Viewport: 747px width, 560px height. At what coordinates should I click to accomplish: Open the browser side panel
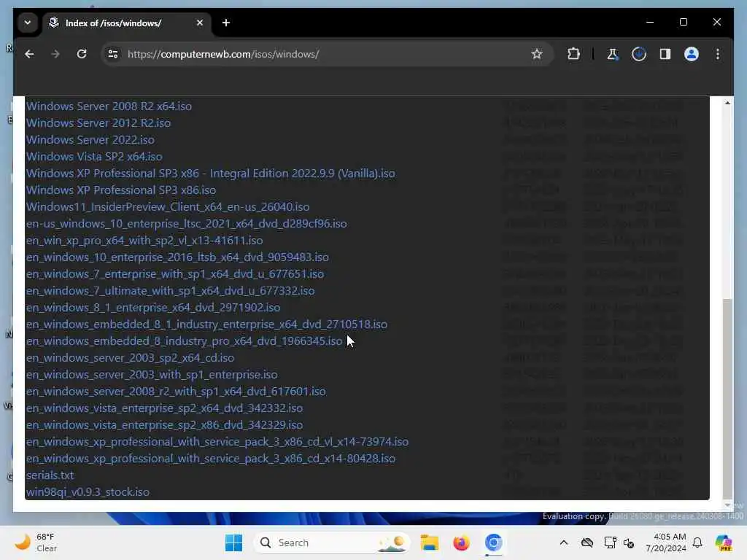coord(665,54)
